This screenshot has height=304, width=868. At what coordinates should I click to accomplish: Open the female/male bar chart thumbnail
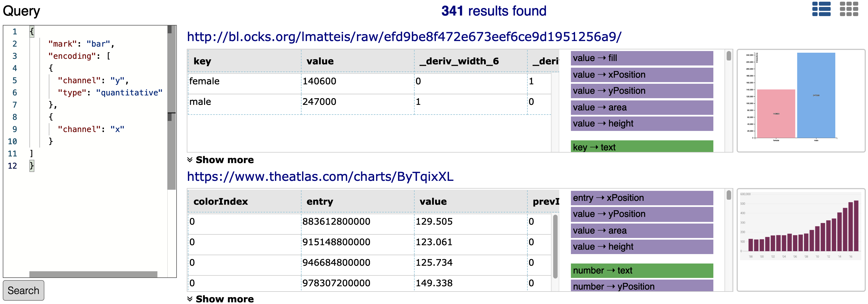(x=800, y=100)
